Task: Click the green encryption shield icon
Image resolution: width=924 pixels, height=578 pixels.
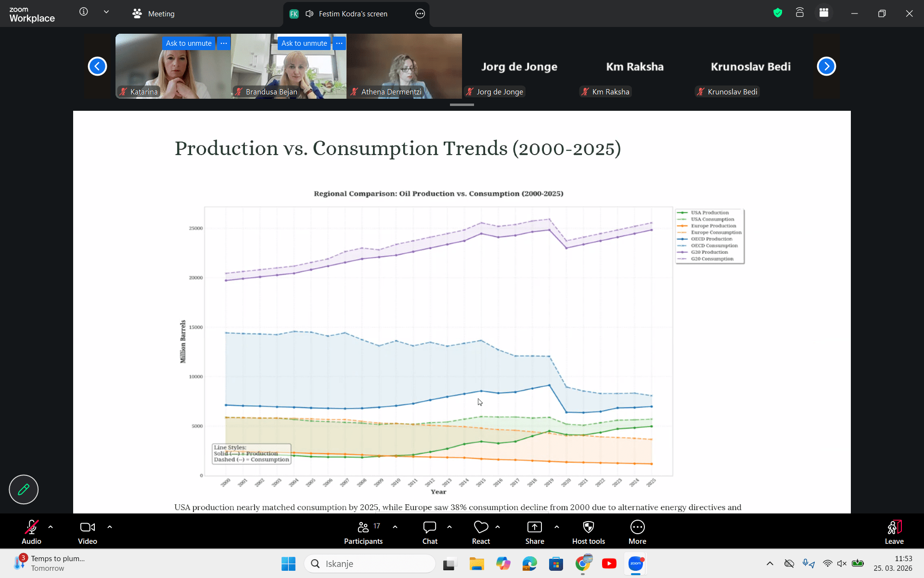Action: point(777,13)
